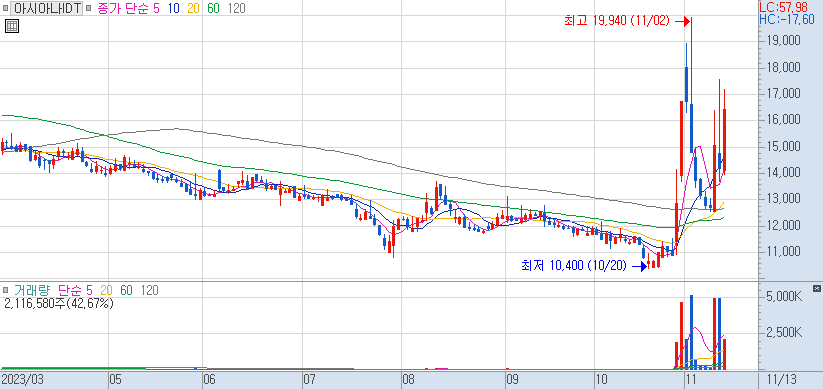Click the small square before 거래량

tap(5, 290)
